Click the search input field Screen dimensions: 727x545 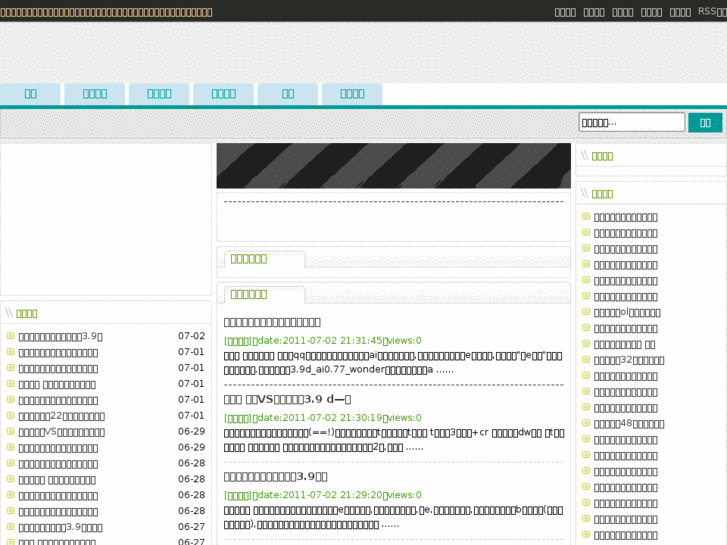631,123
